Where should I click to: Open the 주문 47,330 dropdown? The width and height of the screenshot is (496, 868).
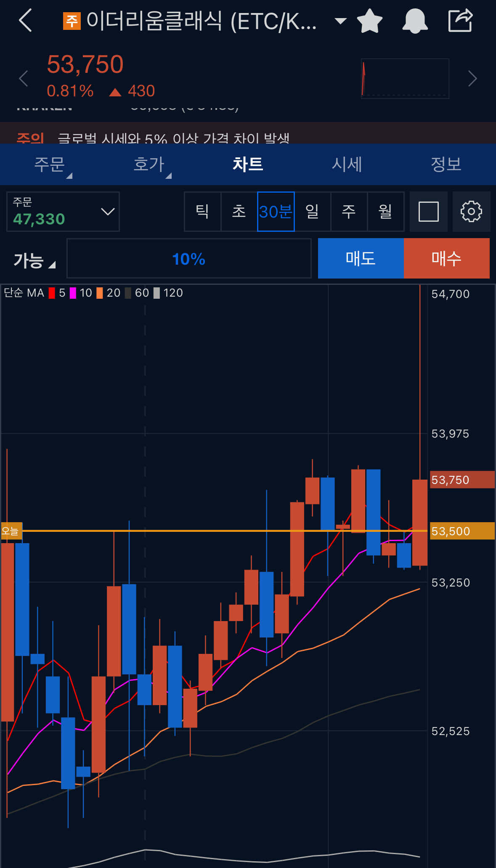(63, 212)
